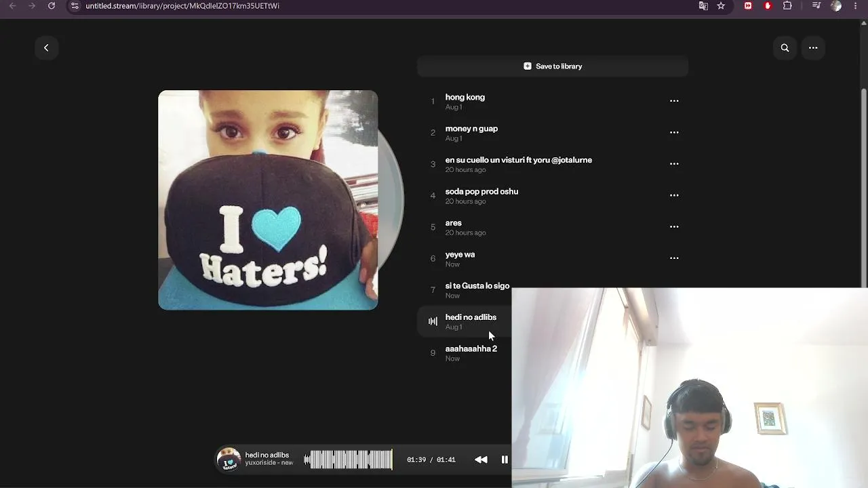Bookmark this page with the star icon
Screen dimensions: 868x488
pos(721,5)
